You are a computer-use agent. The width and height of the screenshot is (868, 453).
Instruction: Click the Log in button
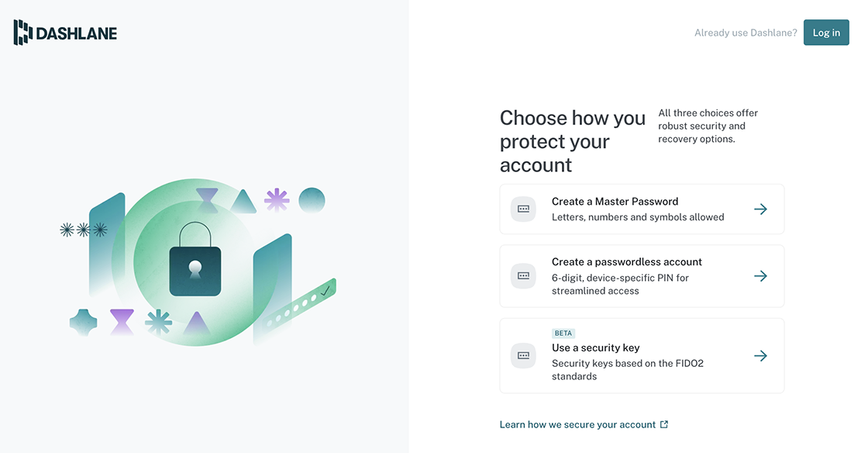click(826, 33)
